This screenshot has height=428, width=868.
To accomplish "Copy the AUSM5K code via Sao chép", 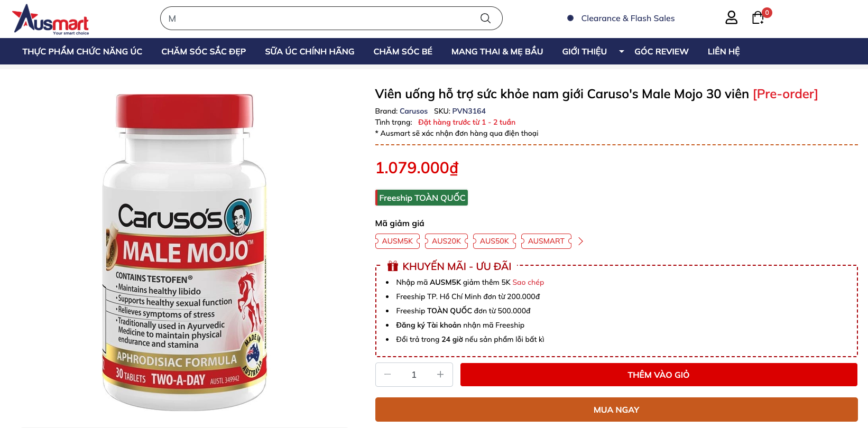I will [x=528, y=282].
